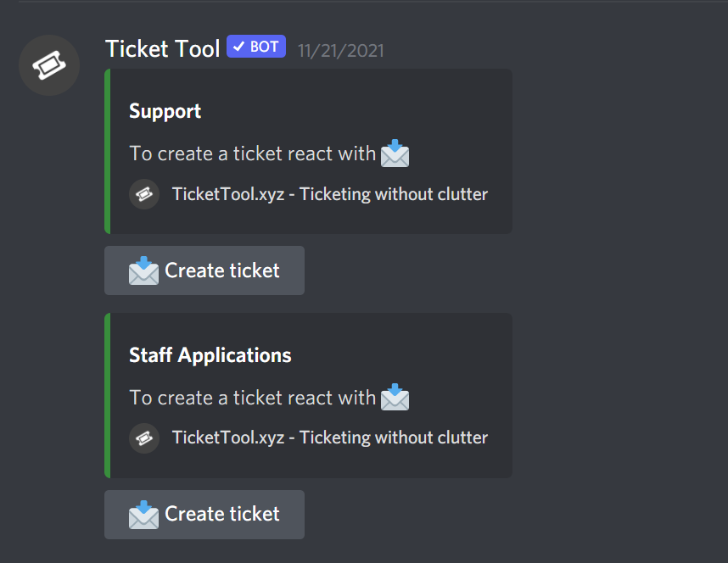The width and height of the screenshot is (728, 563).
Task: Click Create ticket button below Staff Applications
Action: (204, 515)
